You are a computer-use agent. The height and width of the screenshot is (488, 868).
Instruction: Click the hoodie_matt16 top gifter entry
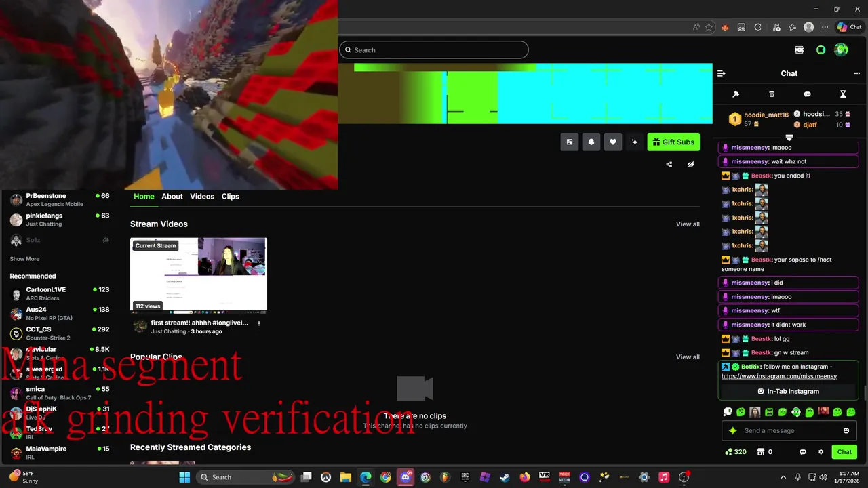759,119
